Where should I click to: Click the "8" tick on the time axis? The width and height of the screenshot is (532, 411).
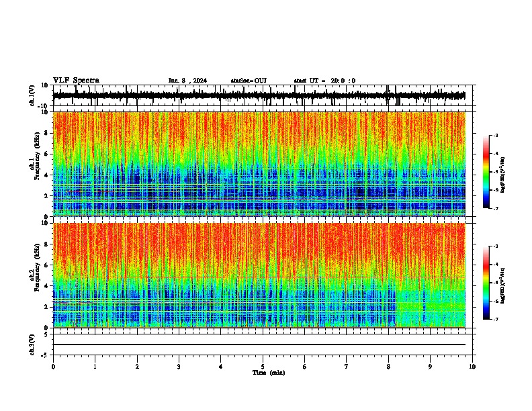[388, 367]
